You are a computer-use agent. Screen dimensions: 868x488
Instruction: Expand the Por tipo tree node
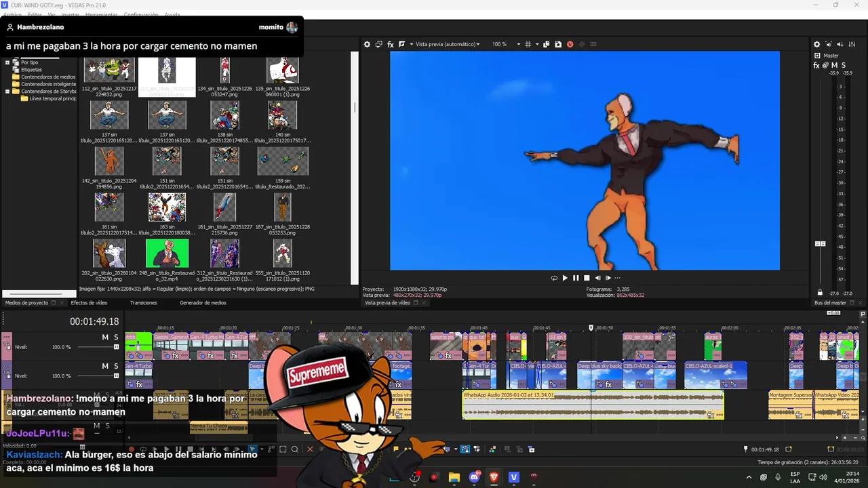(x=7, y=62)
